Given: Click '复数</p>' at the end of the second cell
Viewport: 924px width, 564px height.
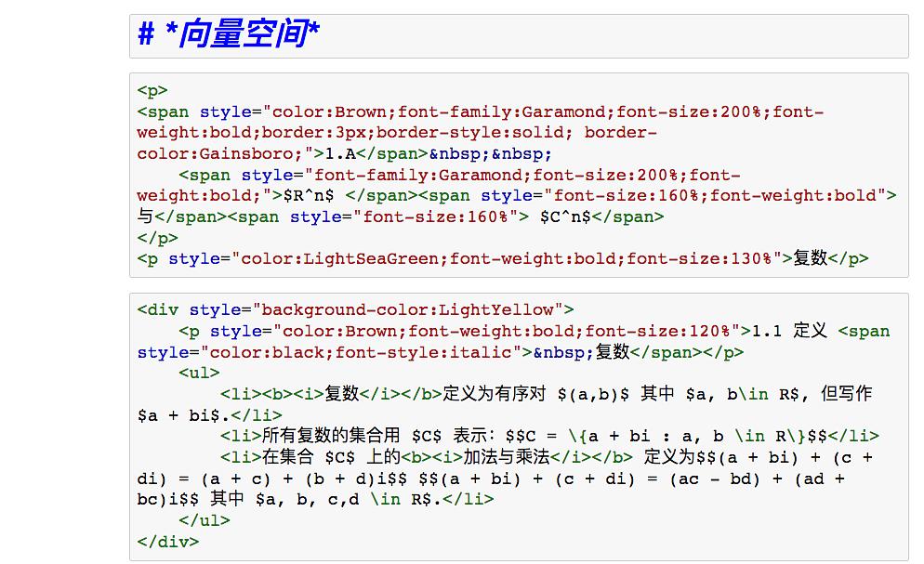Looking at the screenshot, I should (831, 259).
